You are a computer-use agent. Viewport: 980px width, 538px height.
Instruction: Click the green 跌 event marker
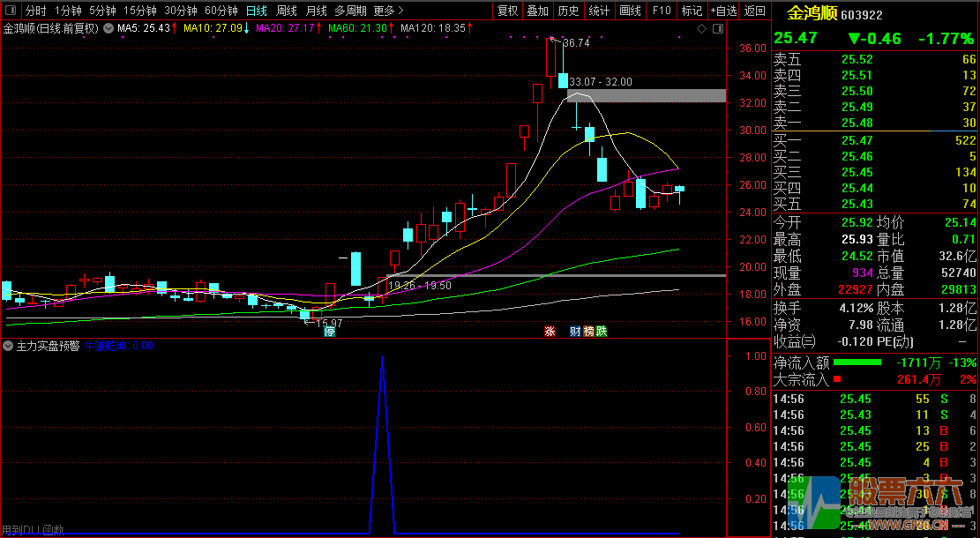(601, 332)
